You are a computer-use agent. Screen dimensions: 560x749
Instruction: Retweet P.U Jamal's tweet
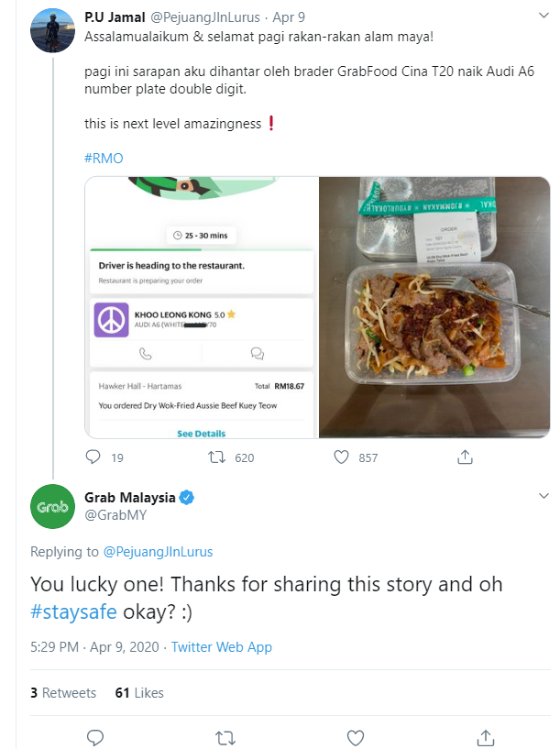click(216, 457)
